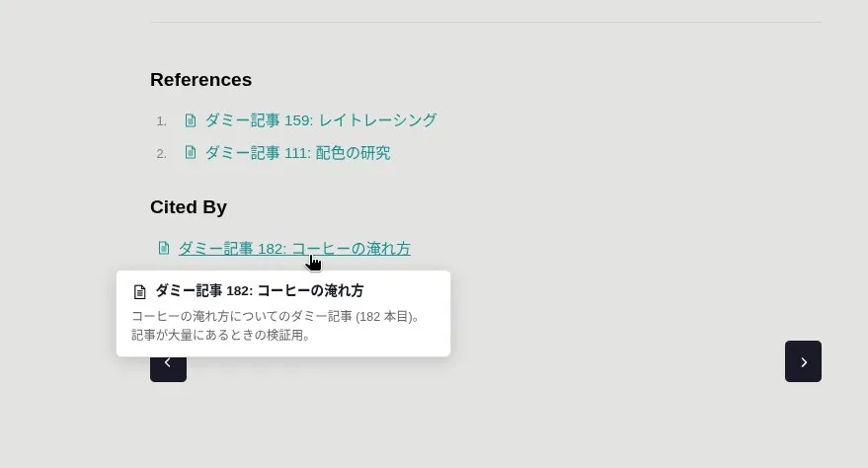Click list number 2. in References
The image size is (868, 468).
tap(162, 154)
